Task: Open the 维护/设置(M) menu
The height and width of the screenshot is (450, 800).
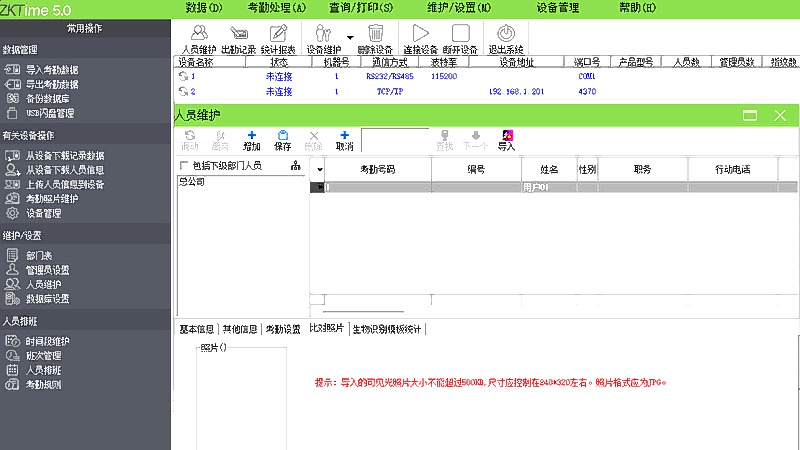Action: coord(459,8)
